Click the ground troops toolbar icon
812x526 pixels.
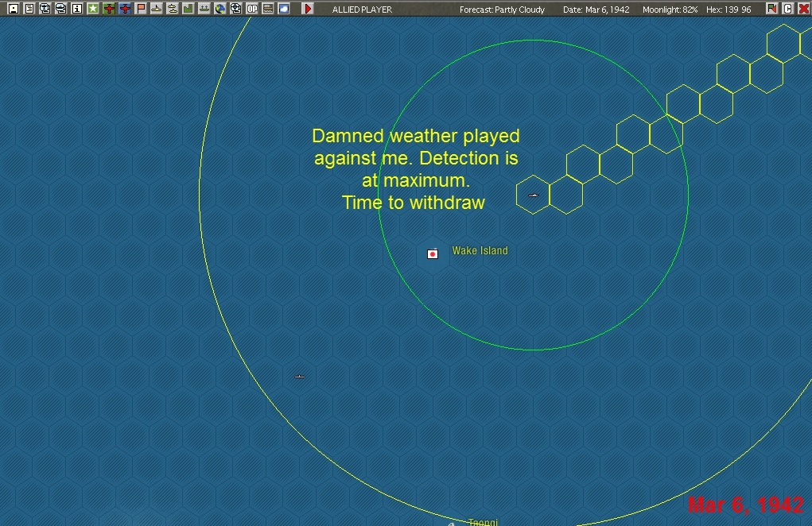pyautogui.click(x=204, y=10)
